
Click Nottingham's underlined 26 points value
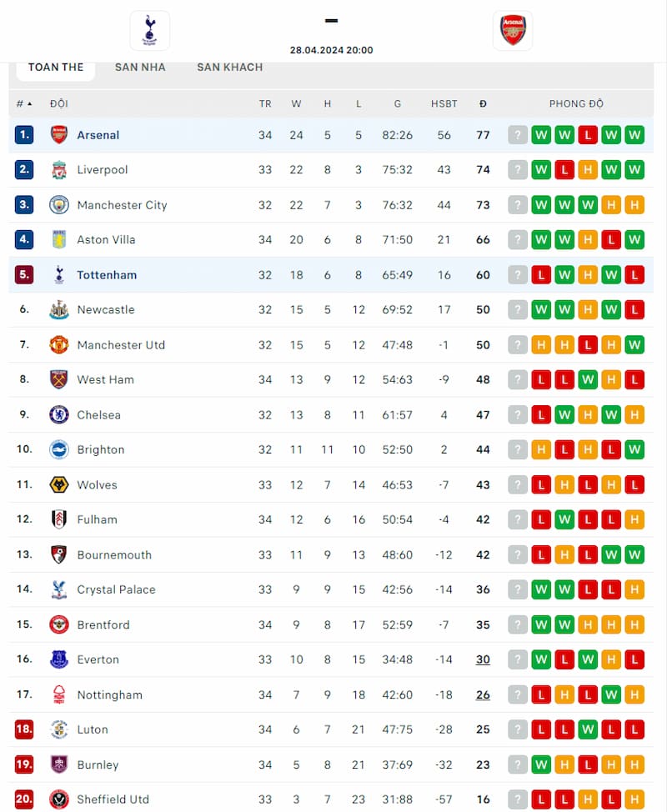[x=483, y=694]
